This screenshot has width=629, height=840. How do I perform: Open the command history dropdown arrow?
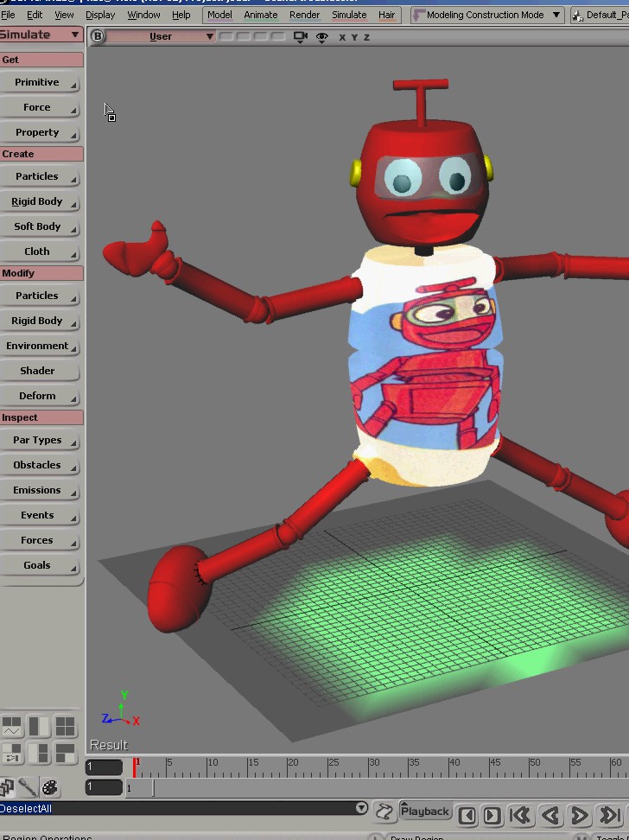[x=362, y=808]
